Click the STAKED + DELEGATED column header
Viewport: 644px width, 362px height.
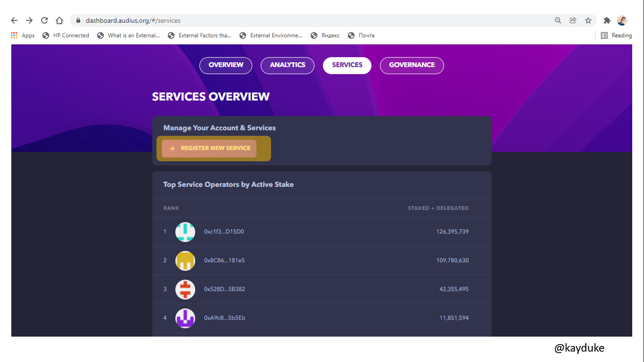coord(438,208)
